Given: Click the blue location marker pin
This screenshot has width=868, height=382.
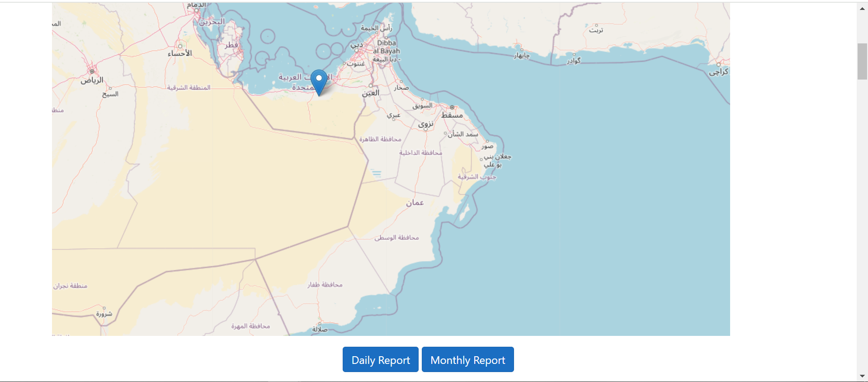Looking at the screenshot, I should [319, 82].
